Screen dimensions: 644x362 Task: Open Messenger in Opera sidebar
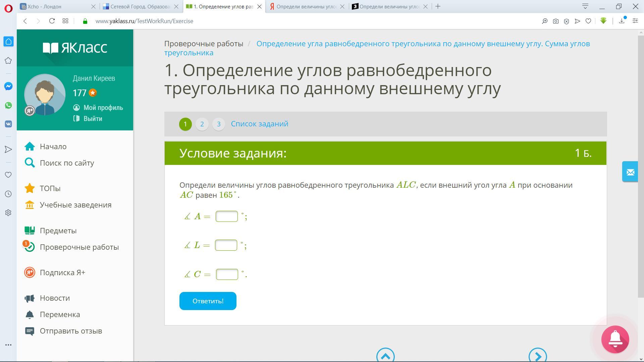point(8,86)
